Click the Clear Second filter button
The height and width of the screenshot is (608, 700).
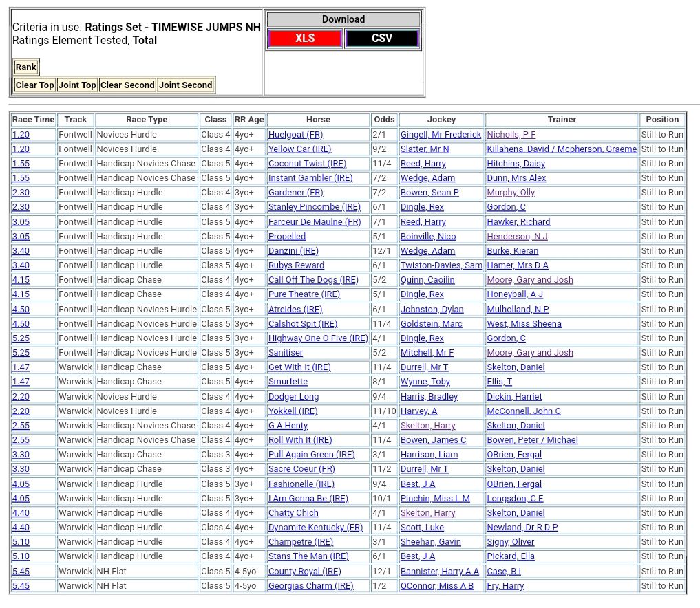point(127,85)
